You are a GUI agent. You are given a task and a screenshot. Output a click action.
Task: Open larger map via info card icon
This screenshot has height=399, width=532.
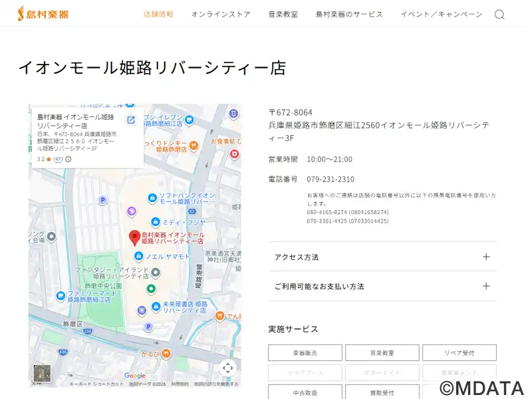(131, 120)
